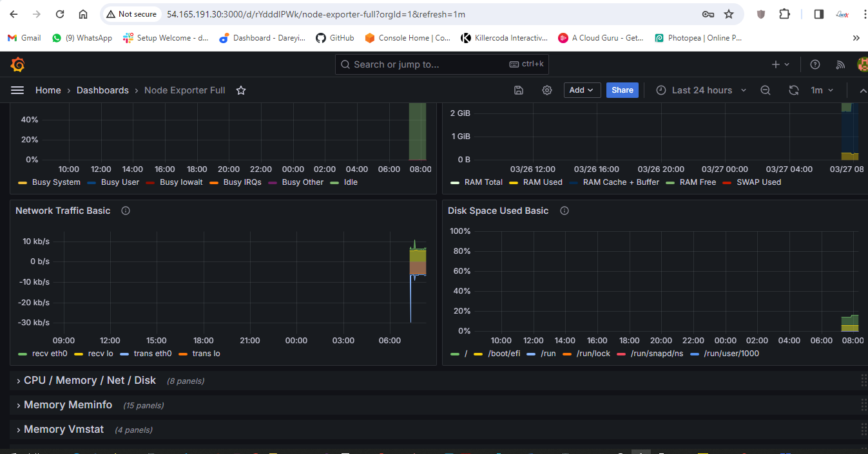Viewport: 868px width, 454px height.
Task: Expand the Memory Meminfo row
Action: (68, 405)
